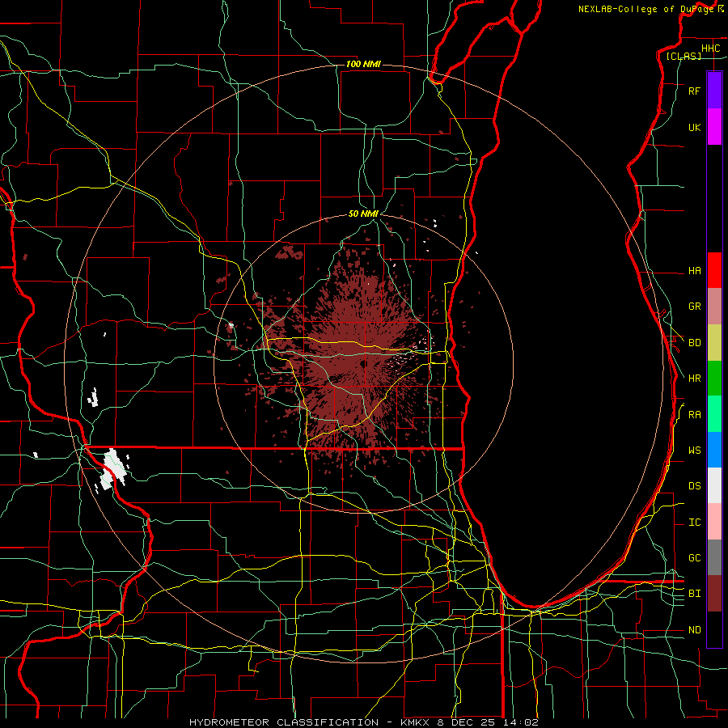This screenshot has width=728, height=728.
Task: Select the "HA" legend label
Action: click(694, 271)
